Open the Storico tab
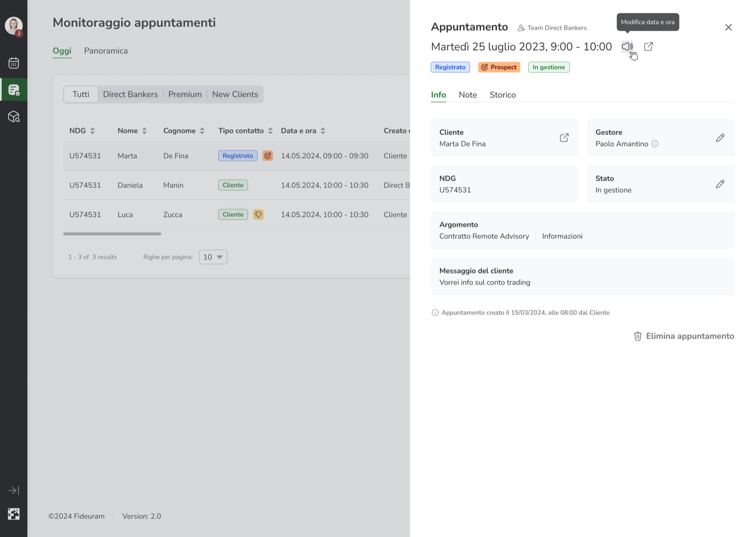The width and height of the screenshot is (756, 537). (x=503, y=95)
